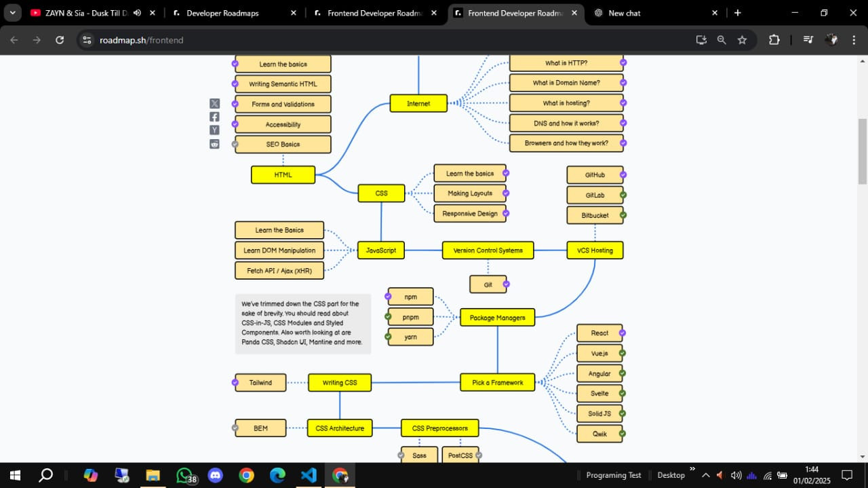Open the VCS Hosting node
Screen dimensions: 868x488
(x=595, y=250)
